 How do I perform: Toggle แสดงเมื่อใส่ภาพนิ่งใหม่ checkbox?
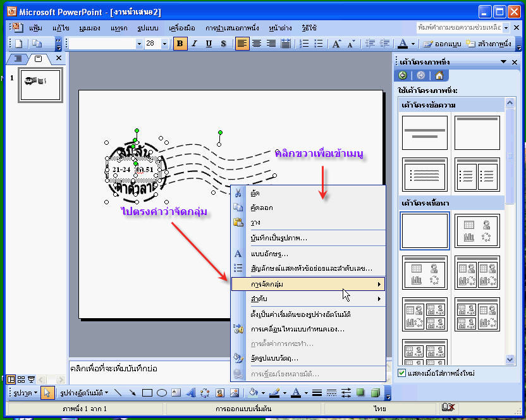point(401,373)
